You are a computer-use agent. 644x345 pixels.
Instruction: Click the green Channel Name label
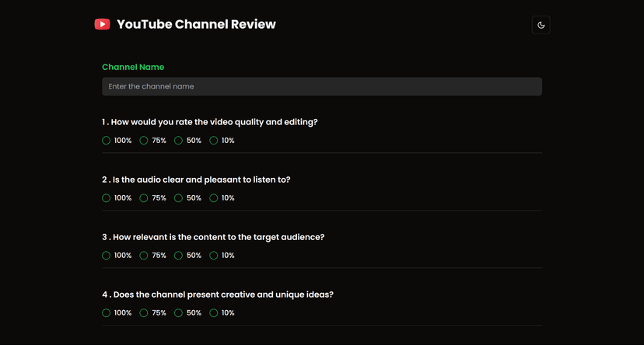click(133, 67)
